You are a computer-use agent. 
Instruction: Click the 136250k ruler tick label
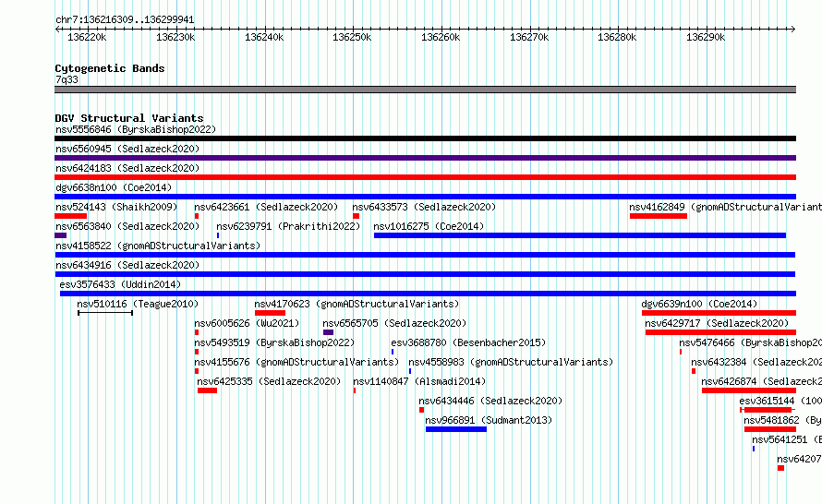(352, 37)
